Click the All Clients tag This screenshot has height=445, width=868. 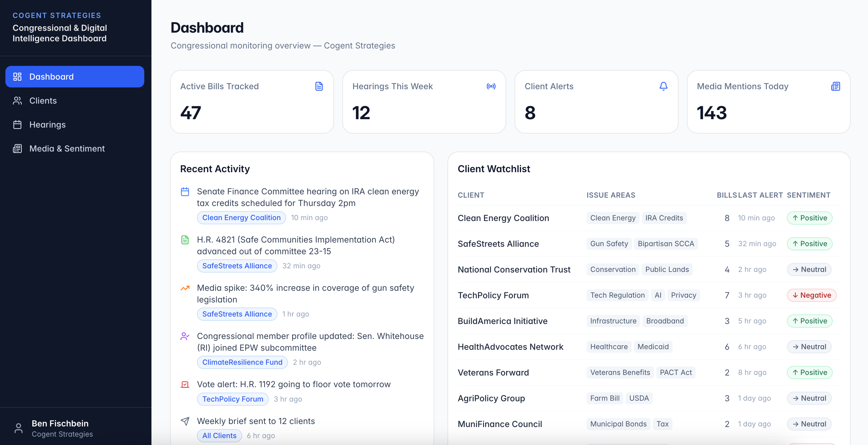tap(219, 435)
